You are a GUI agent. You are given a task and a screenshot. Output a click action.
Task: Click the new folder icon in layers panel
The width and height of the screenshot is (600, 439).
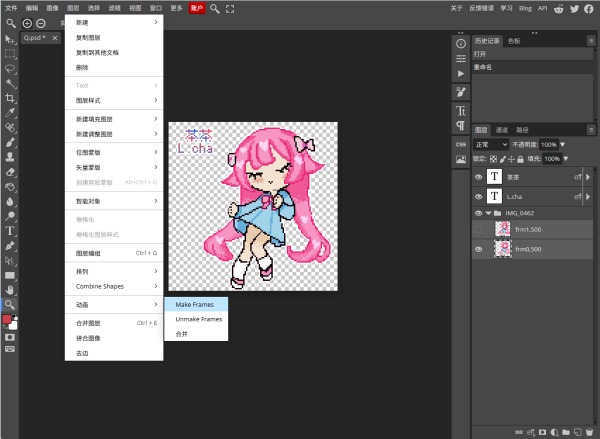coord(566,432)
